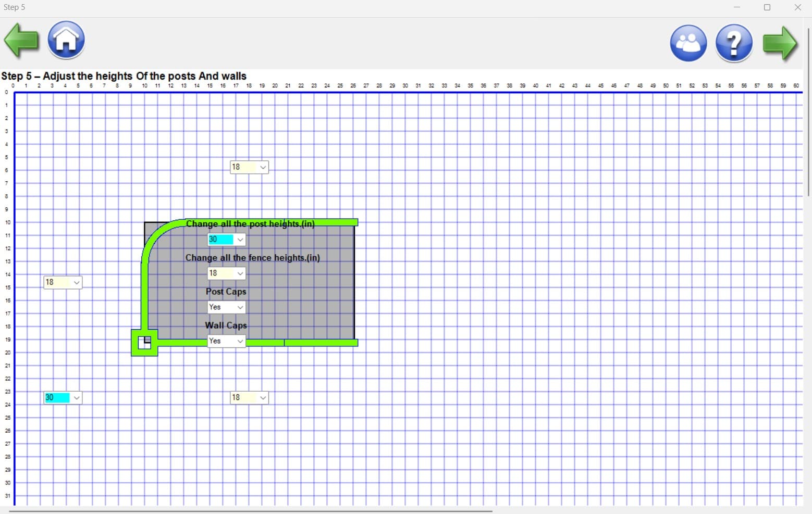Go to the Home screen

(66, 40)
